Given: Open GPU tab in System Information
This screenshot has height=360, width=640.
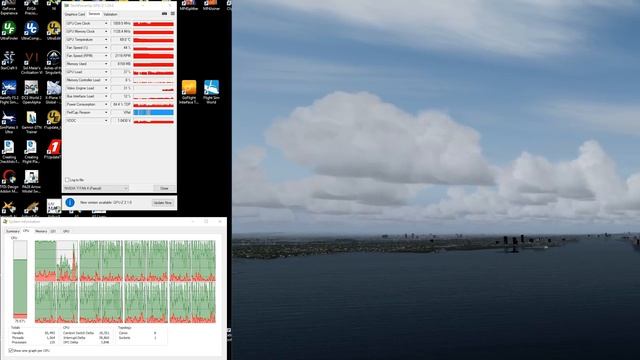Looking at the screenshot, I should (66, 231).
